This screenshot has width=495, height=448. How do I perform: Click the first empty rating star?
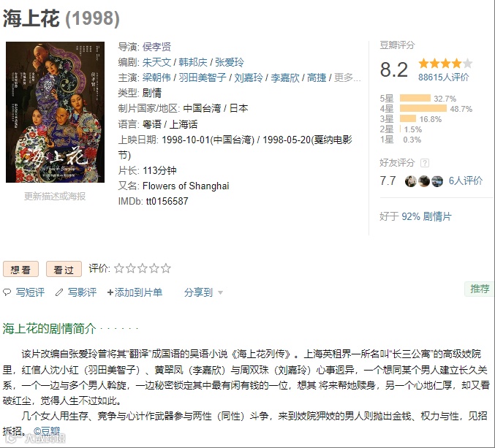tap(118, 268)
